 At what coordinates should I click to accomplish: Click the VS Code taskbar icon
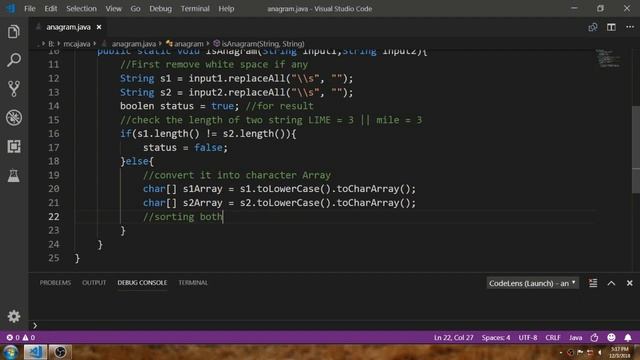35,352
